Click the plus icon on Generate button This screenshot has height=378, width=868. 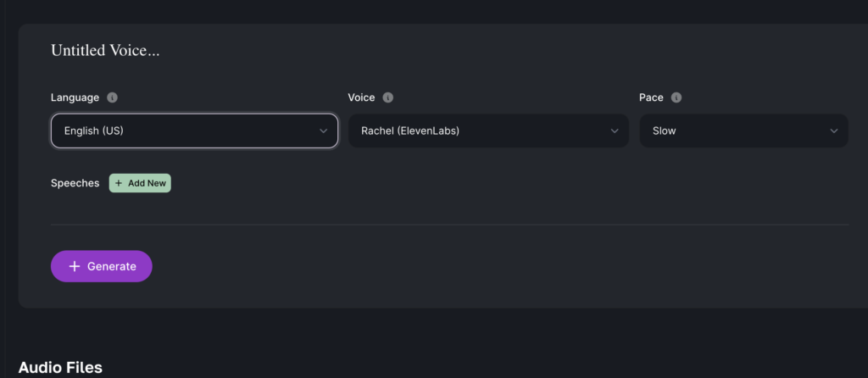pyautogui.click(x=75, y=266)
